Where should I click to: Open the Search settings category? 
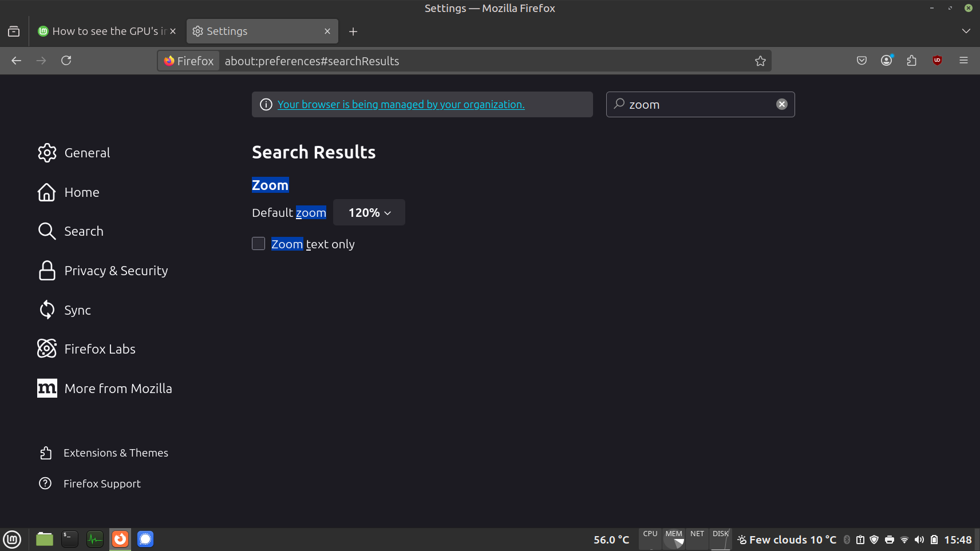70,231
